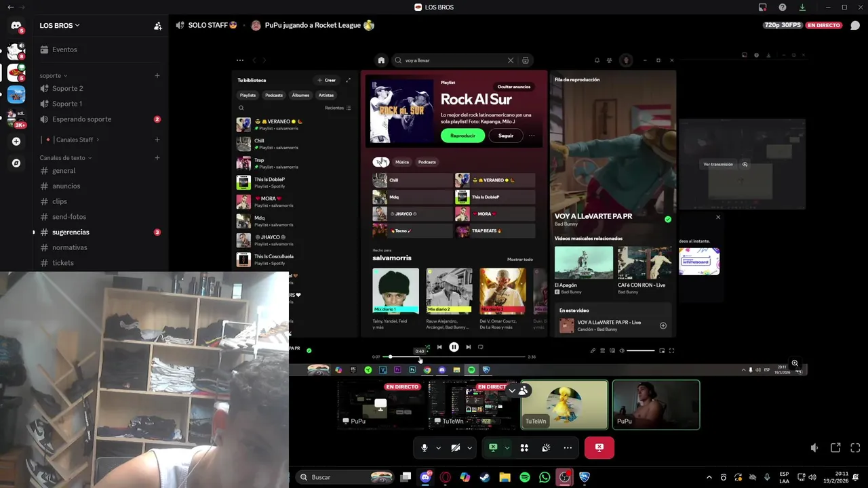Image resolution: width=868 pixels, height=488 pixels.
Task: Toggle camera on or off in call bar
Action: pyautogui.click(x=456, y=448)
